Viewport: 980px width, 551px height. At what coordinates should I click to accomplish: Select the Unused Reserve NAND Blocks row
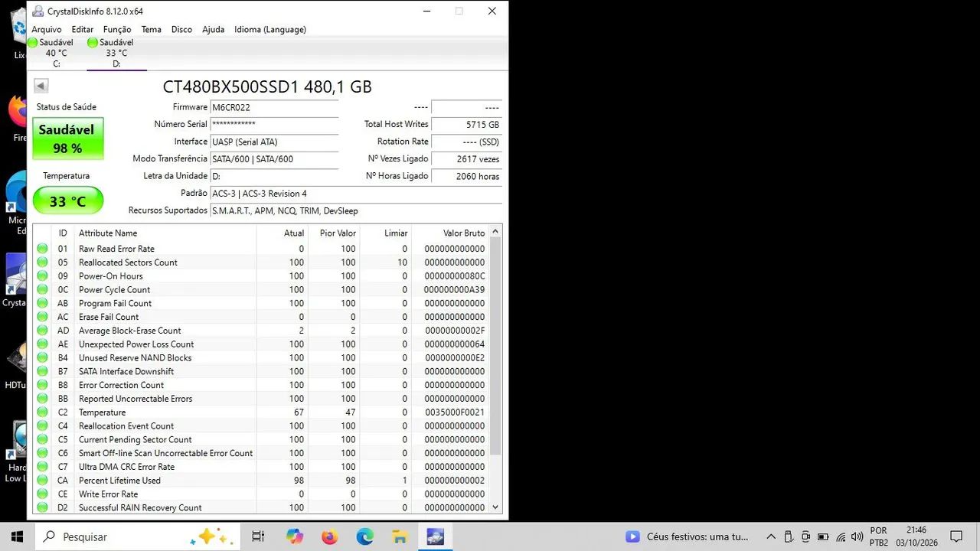point(260,358)
